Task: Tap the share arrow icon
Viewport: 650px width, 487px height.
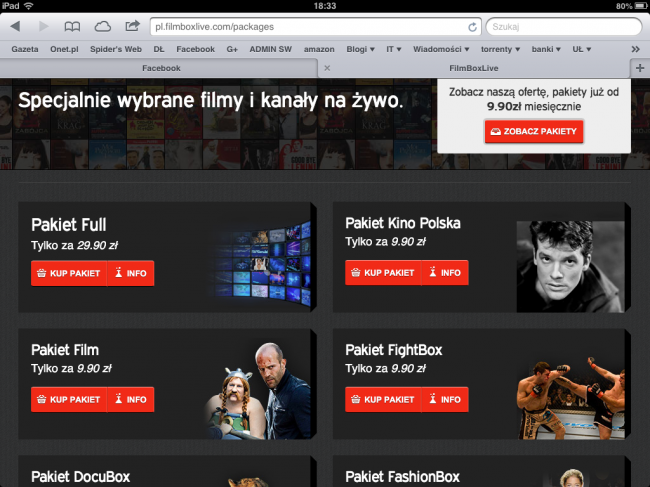Action: tap(132, 26)
